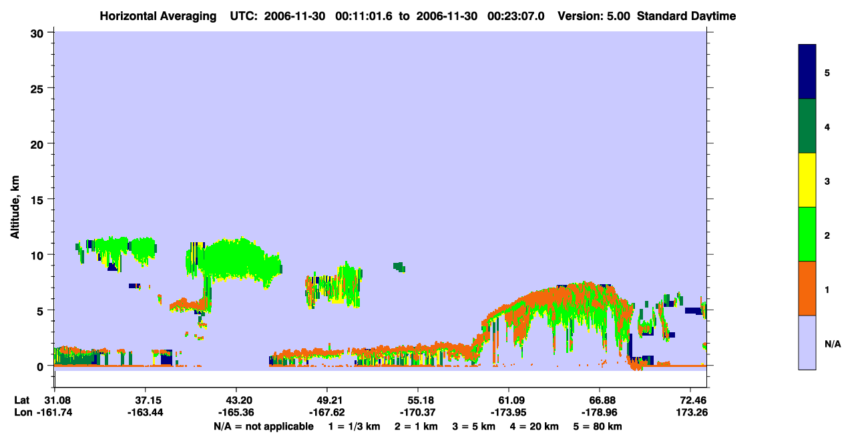Click the bright green legend swatch labeled 2
Image resolution: width=868 pixels, height=445 pixels.
pyautogui.click(x=807, y=234)
